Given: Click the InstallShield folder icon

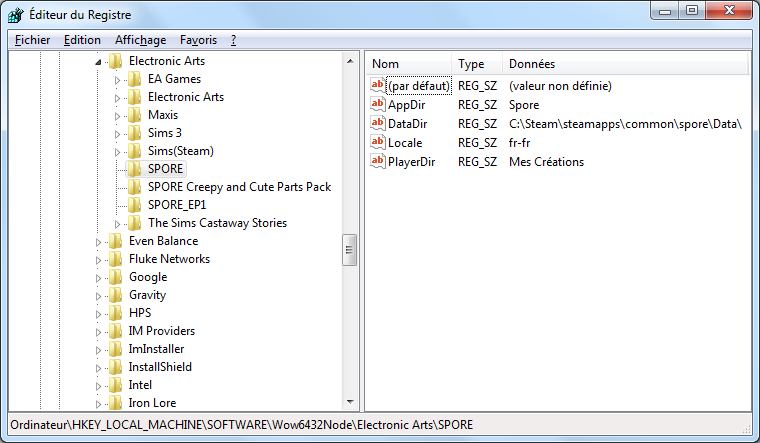Looking at the screenshot, I should point(115,367).
